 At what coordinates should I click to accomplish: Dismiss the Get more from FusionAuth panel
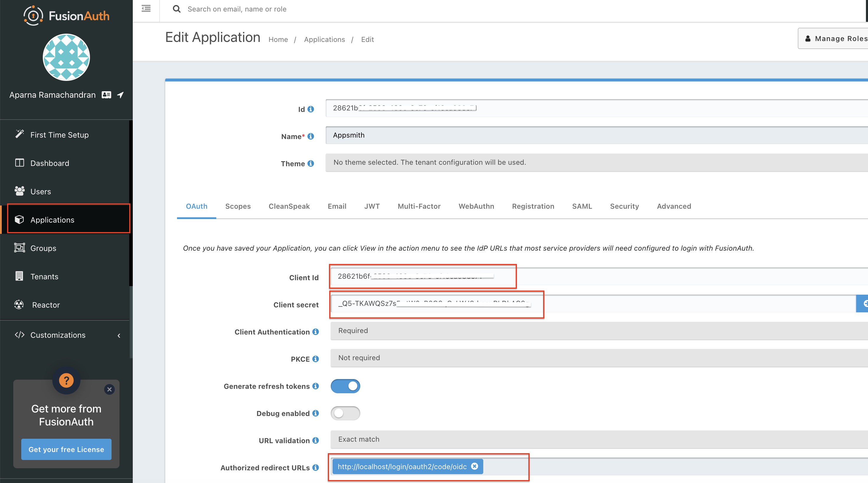coord(109,389)
